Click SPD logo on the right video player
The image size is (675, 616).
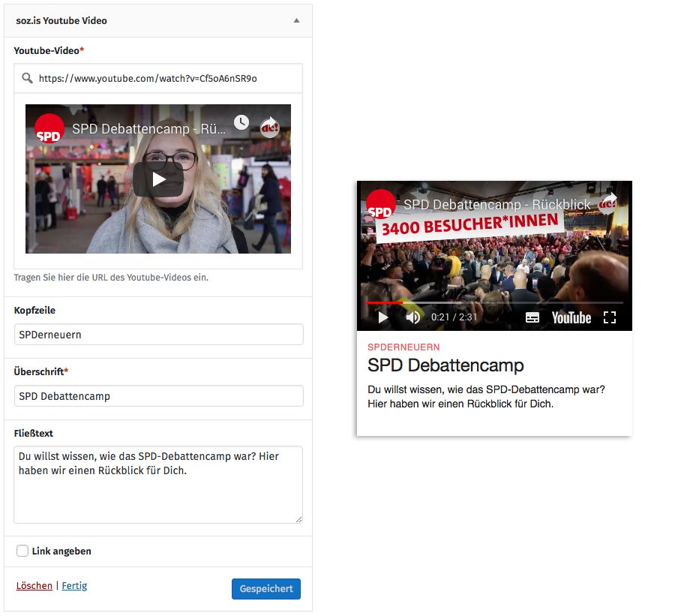pyautogui.click(x=380, y=204)
